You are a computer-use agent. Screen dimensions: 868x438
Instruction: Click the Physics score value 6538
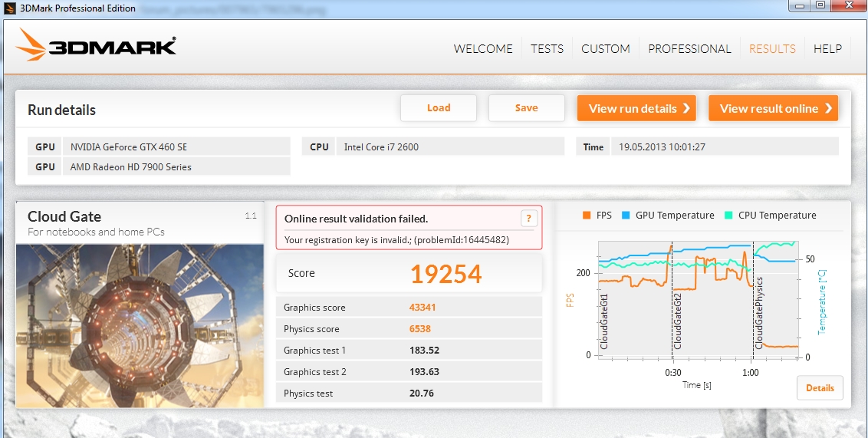(420, 329)
